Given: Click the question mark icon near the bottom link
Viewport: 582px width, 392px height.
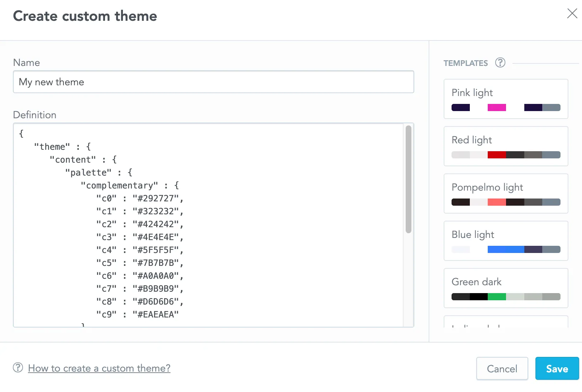Looking at the screenshot, I should pos(18,368).
